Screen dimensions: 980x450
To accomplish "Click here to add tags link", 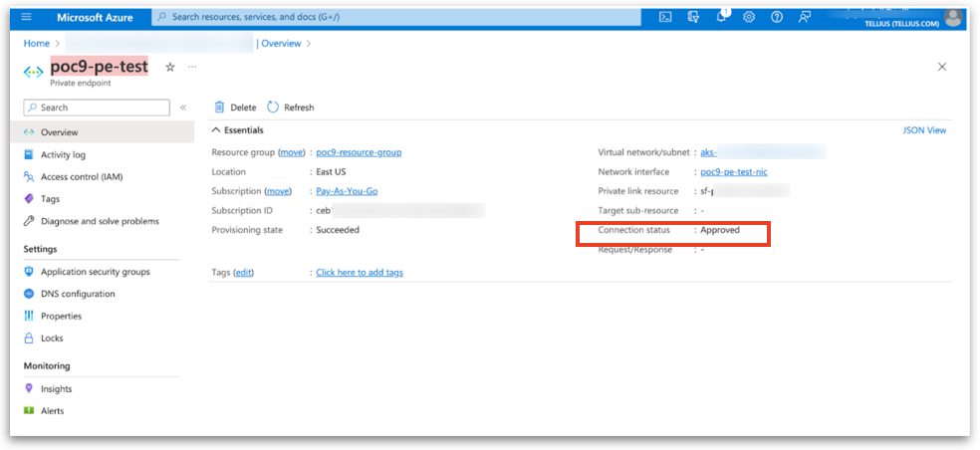I will coord(360,273).
